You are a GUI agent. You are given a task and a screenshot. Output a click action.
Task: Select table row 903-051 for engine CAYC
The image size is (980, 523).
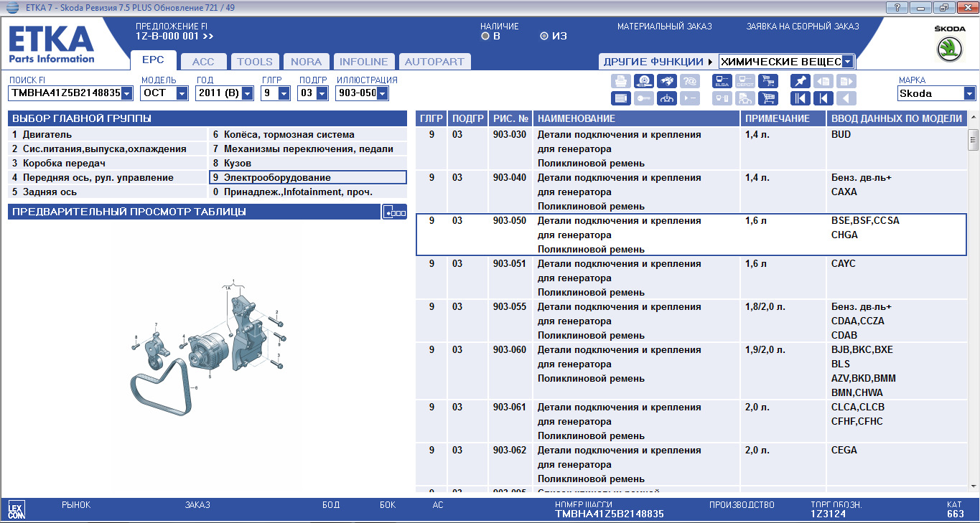[691, 278]
